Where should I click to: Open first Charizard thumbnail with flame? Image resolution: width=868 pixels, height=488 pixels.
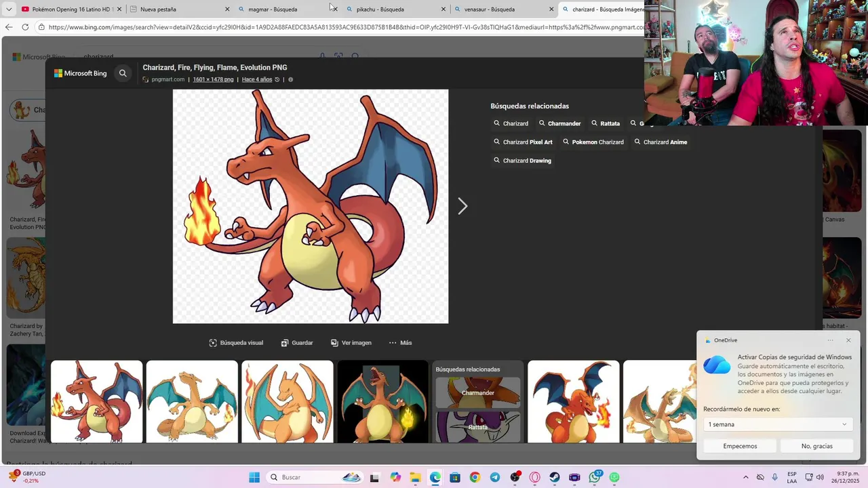point(96,402)
